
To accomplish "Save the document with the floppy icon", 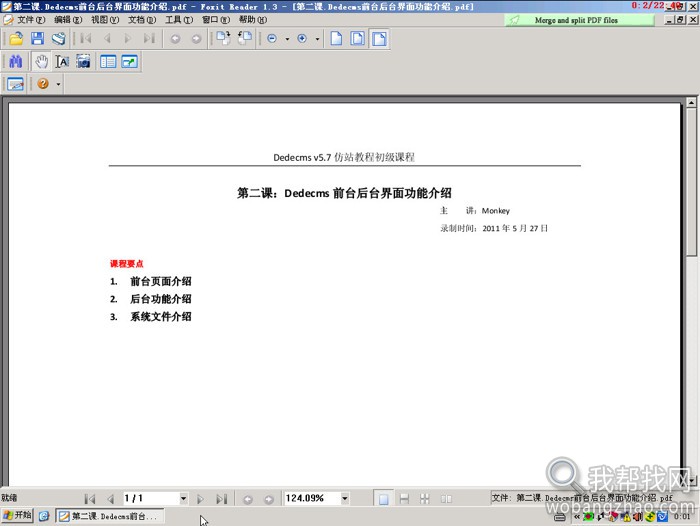I will 38,39.
